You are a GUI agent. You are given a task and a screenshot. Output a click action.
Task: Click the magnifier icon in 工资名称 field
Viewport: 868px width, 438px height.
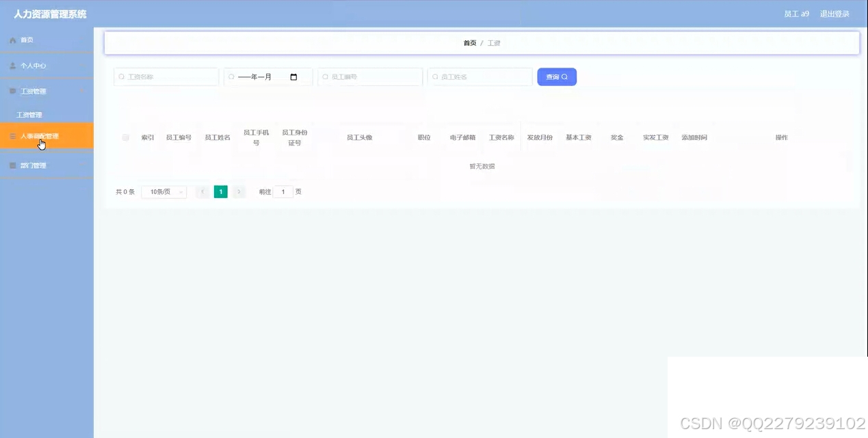pyautogui.click(x=122, y=77)
